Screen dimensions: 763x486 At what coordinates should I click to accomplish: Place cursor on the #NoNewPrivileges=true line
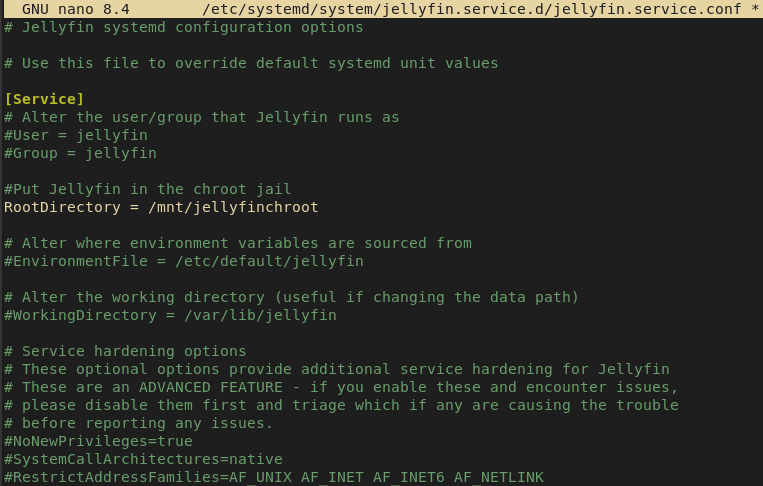(x=98, y=441)
